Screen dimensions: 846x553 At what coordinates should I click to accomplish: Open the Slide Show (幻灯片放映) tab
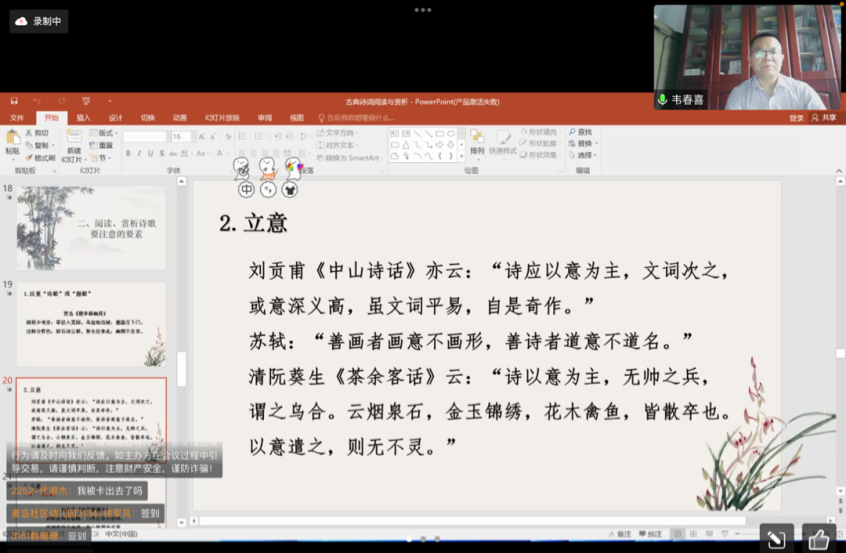coord(222,118)
